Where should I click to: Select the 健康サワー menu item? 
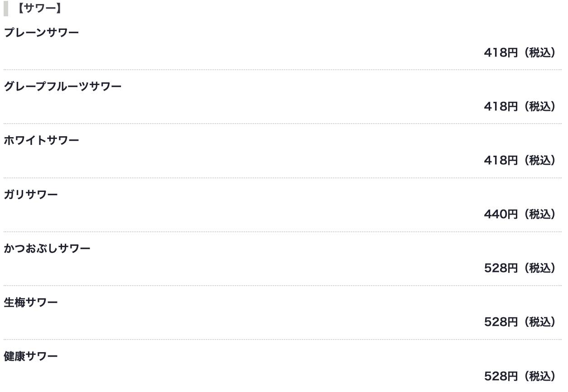pos(31,356)
